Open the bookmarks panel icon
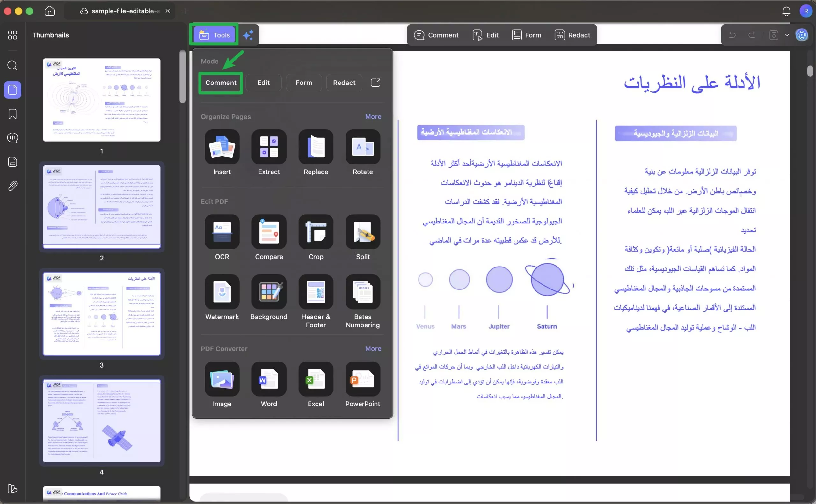The image size is (816, 504). pyautogui.click(x=13, y=114)
